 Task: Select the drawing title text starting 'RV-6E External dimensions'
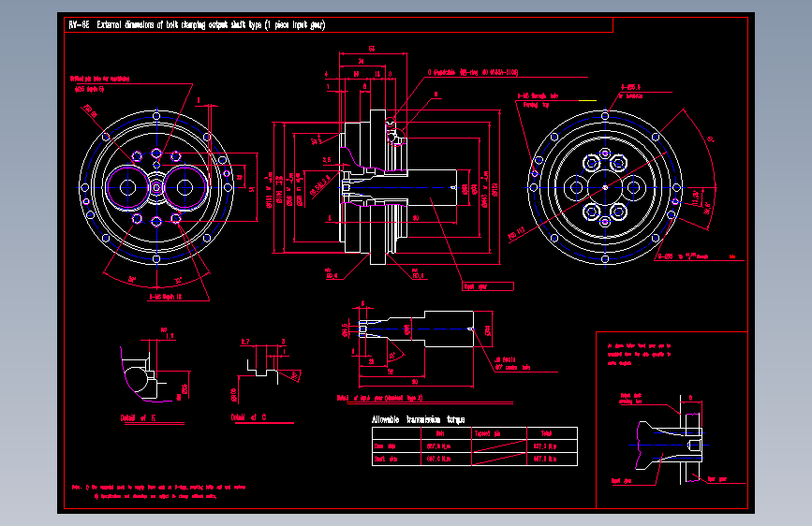[197, 25]
